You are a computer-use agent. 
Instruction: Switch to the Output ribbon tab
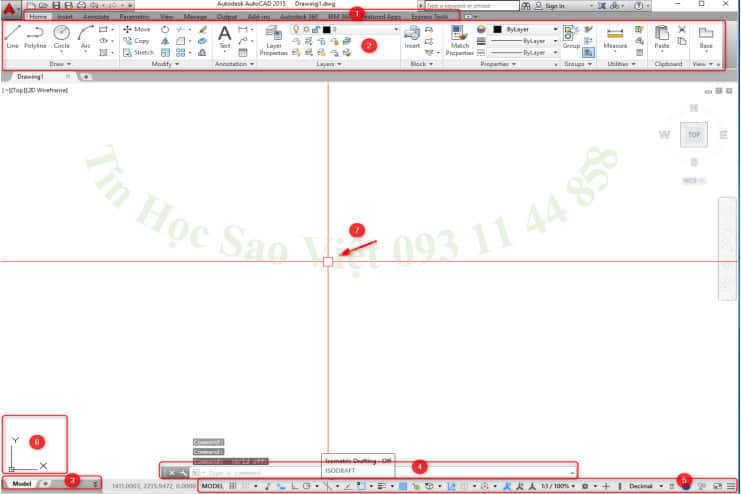(227, 17)
